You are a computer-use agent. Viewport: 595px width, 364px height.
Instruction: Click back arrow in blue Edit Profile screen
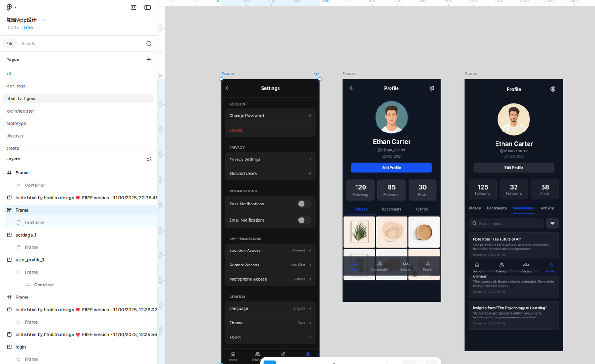coord(351,88)
